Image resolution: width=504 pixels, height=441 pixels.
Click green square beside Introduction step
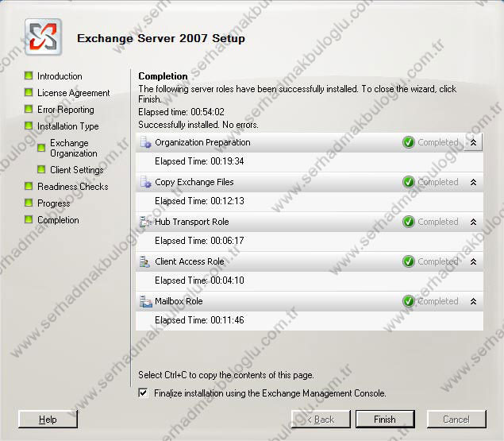[x=29, y=75]
